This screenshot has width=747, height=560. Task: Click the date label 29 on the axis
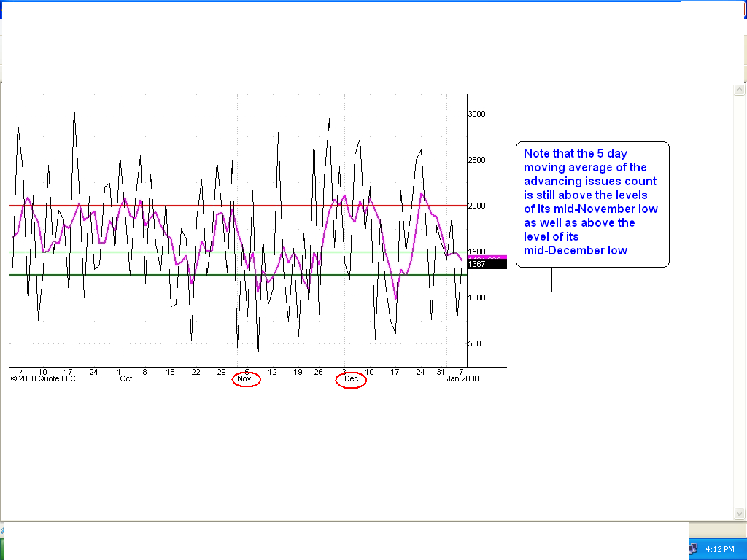point(222,372)
